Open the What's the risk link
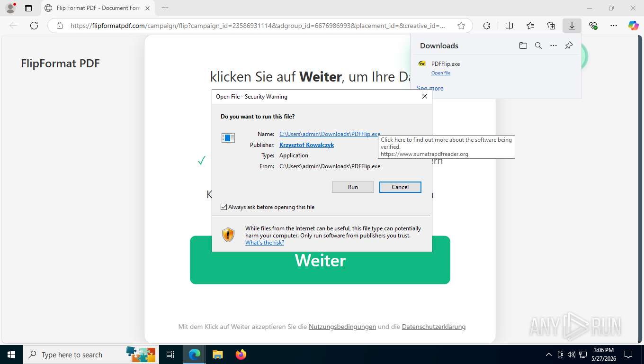This screenshot has height=364, width=644. pyautogui.click(x=265, y=243)
